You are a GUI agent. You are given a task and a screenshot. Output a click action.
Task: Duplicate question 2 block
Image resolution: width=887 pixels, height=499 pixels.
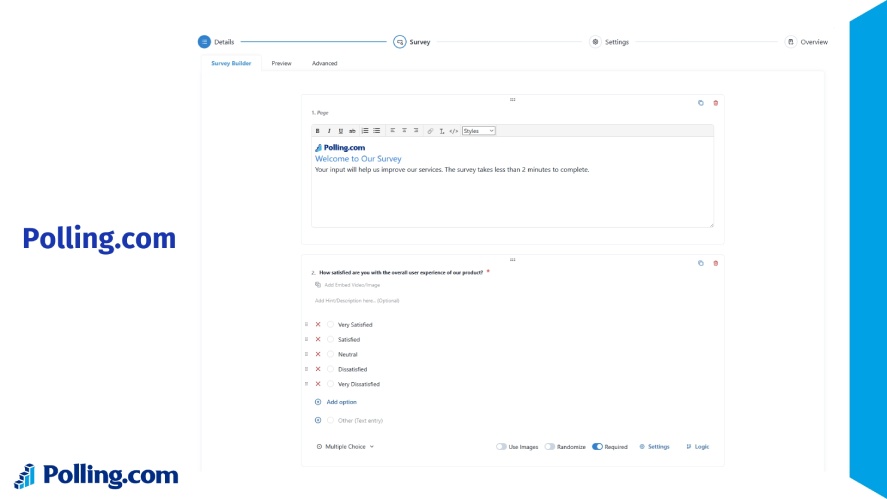pyautogui.click(x=700, y=263)
